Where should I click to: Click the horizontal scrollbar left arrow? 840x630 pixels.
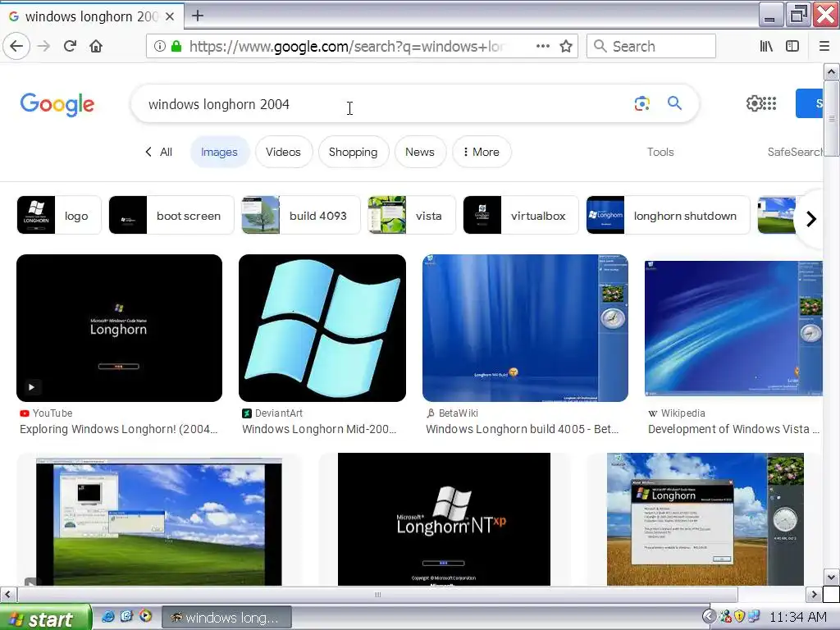click(7, 595)
